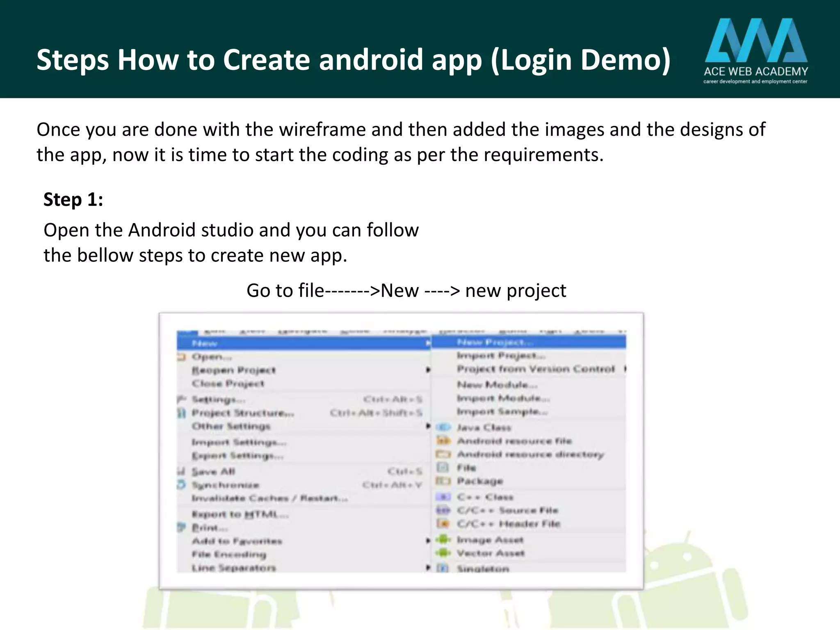Click the Ace Web Academy logo

coord(756,50)
